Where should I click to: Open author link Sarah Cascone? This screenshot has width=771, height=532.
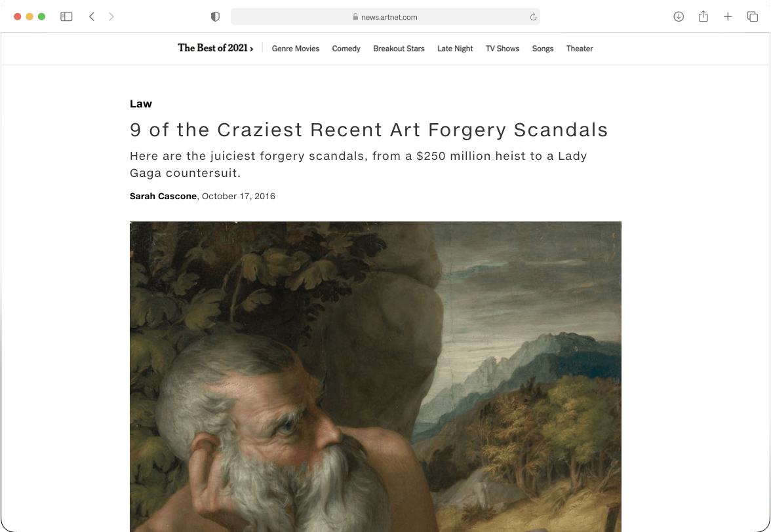163,196
